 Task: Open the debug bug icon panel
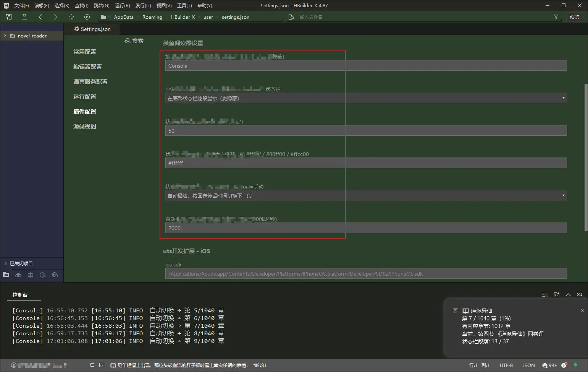tap(31, 275)
